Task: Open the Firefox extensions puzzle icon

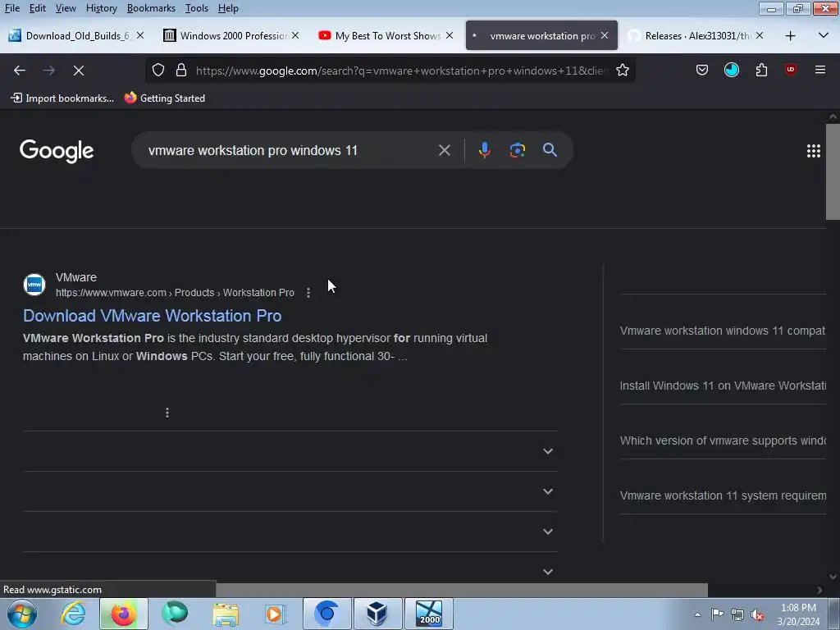Action: point(761,71)
